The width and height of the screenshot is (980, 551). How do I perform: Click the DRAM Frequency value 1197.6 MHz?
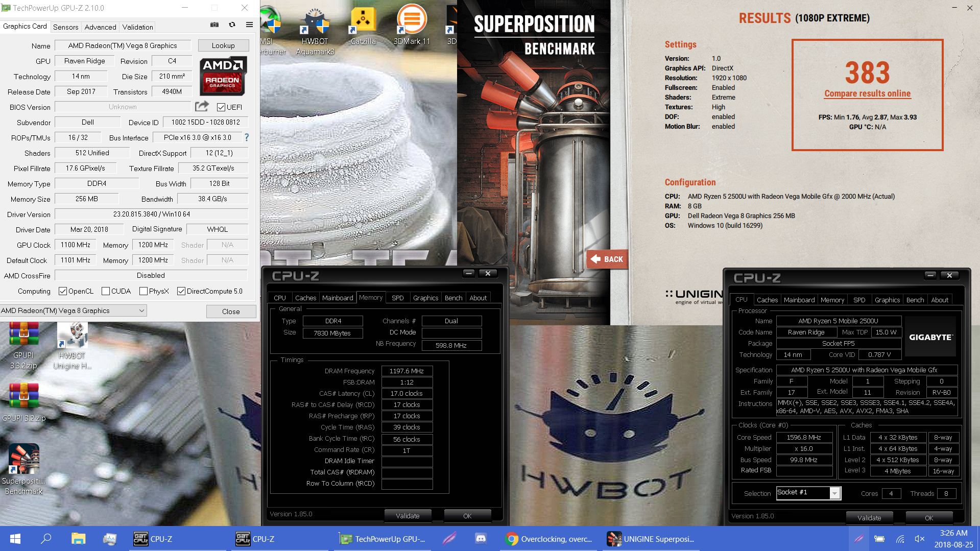pos(407,371)
